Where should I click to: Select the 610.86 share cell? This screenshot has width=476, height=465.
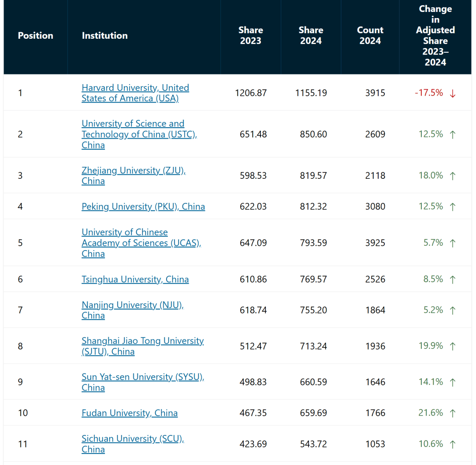(253, 279)
